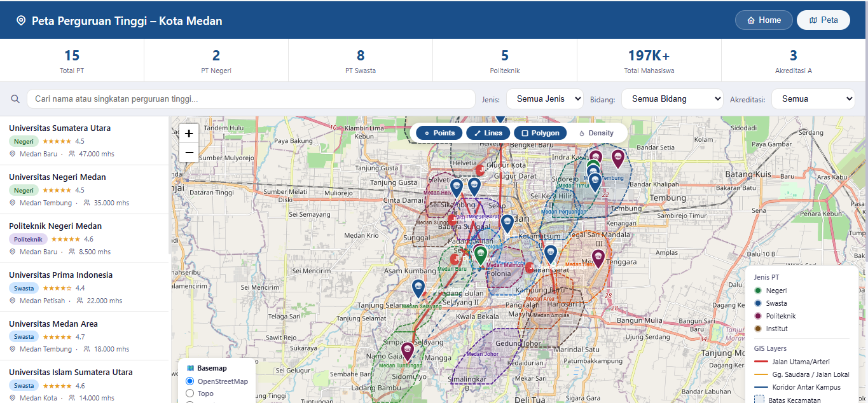Click the blue marker near Medan Selayang
Image resolution: width=868 pixels, height=403 pixels.
click(418, 288)
